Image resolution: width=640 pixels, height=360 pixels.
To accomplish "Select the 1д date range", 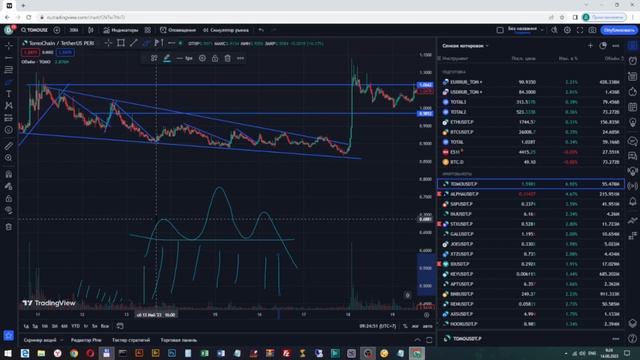I will (26, 326).
